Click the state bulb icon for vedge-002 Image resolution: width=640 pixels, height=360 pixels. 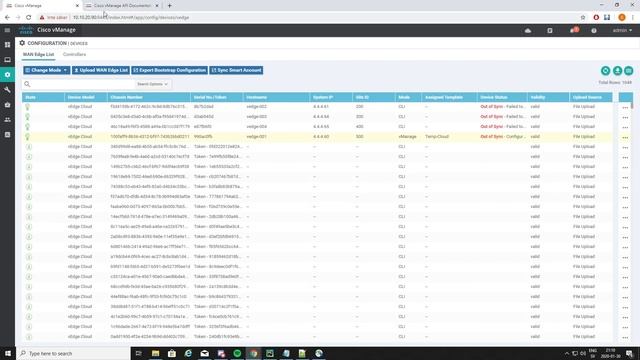(27, 107)
